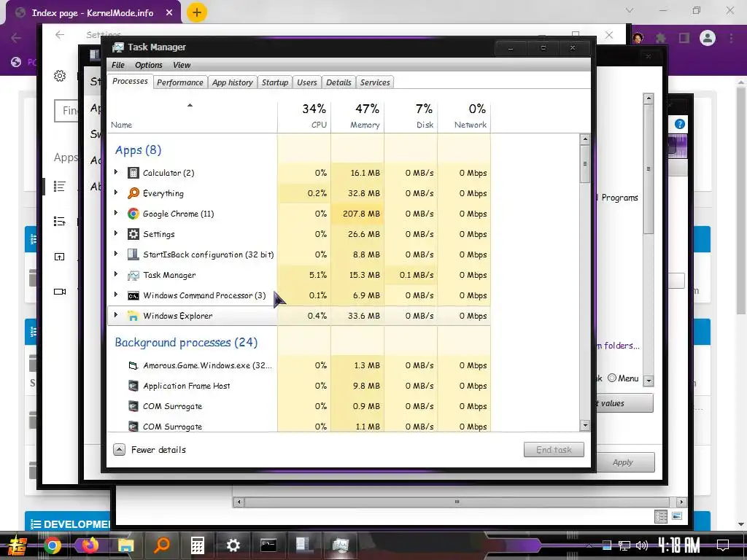Click the Start button on the taskbar
Screen dimensions: 747x560
coord(18,545)
